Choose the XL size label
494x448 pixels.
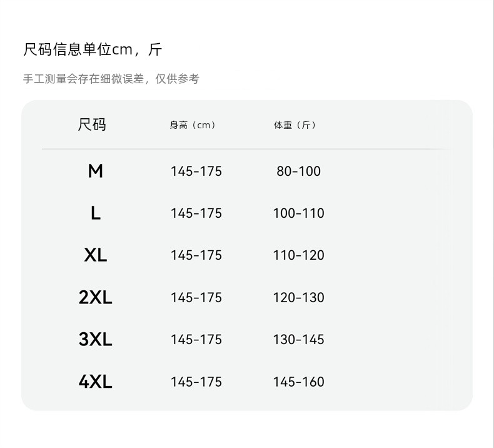tap(95, 255)
